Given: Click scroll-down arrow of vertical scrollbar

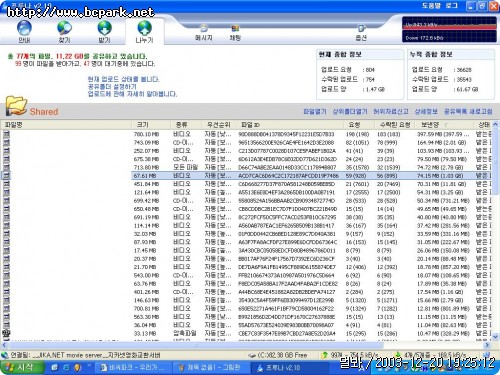Looking at the screenshot, I should [x=495, y=337].
